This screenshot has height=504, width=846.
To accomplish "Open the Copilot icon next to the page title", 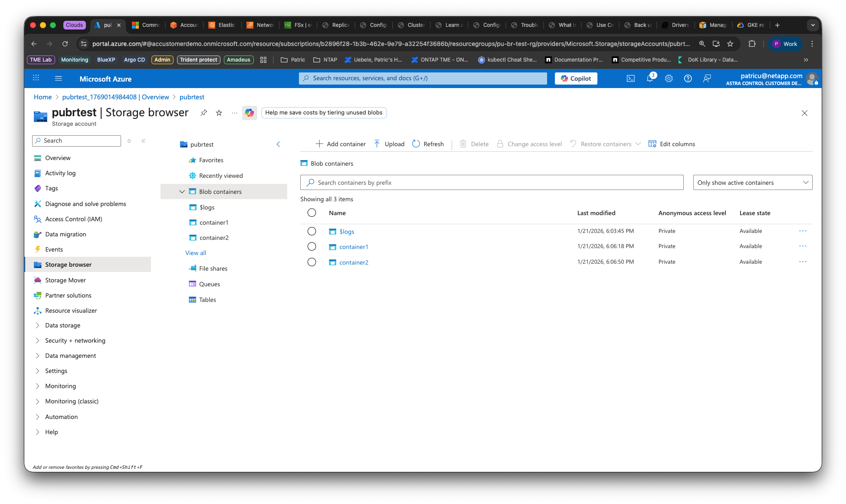I will click(x=249, y=113).
